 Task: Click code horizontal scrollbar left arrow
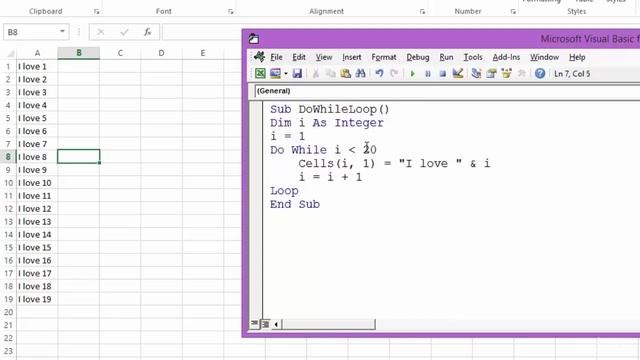[x=276, y=324]
